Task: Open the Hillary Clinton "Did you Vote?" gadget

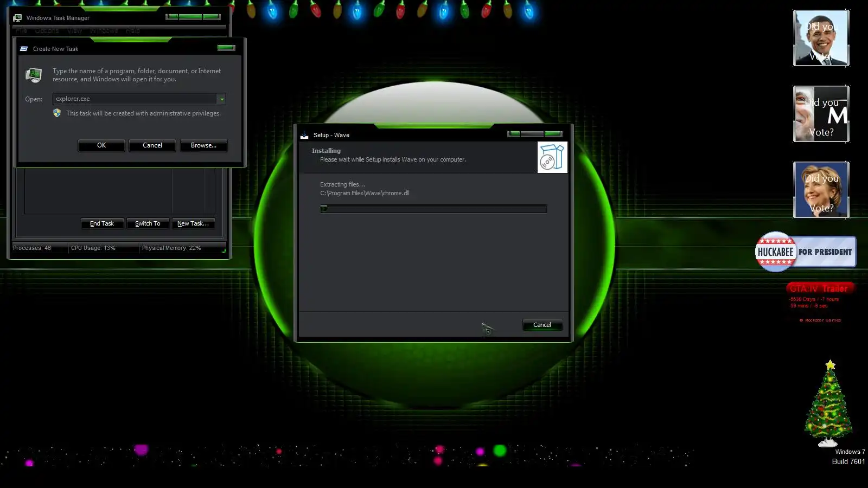Action: coord(821,190)
